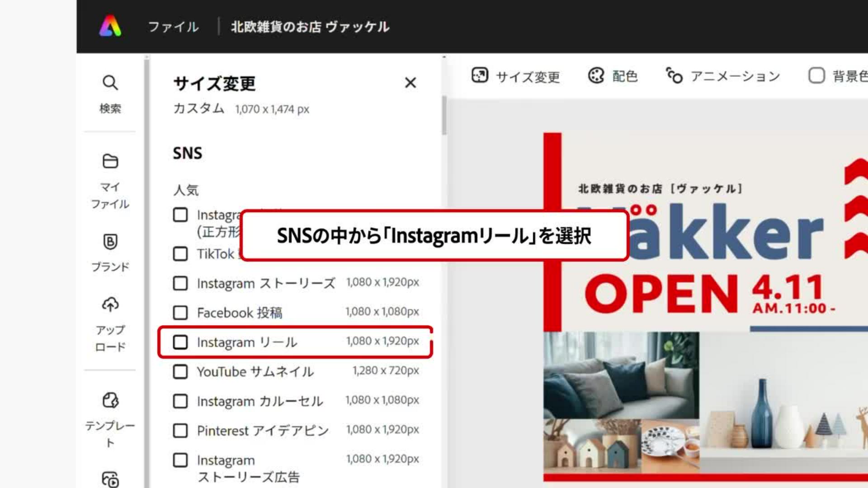868x488 pixels.
Task: Open the テンプレート templates icon
Action: pos(110,400)
